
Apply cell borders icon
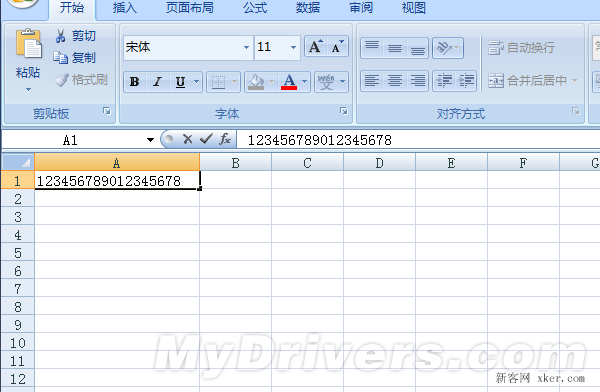[218, 82]
